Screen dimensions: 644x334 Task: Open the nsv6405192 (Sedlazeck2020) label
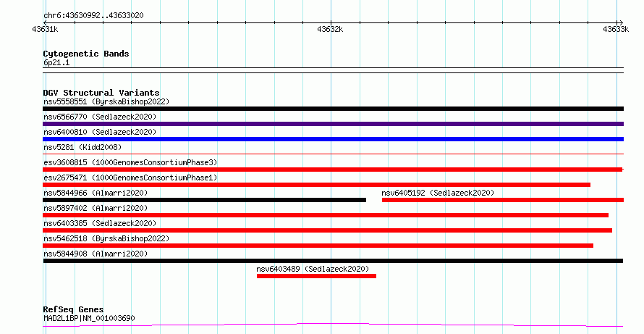point(438,193)
